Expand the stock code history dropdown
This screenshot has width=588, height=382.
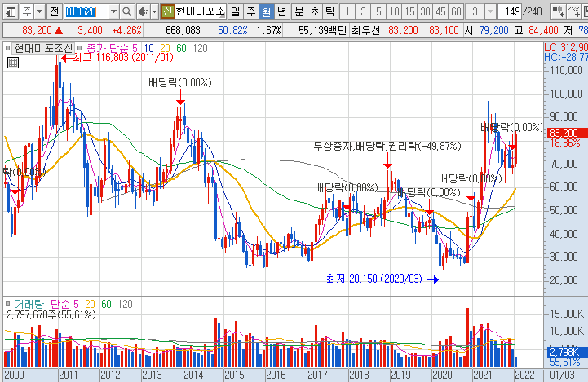click(113, 12)
